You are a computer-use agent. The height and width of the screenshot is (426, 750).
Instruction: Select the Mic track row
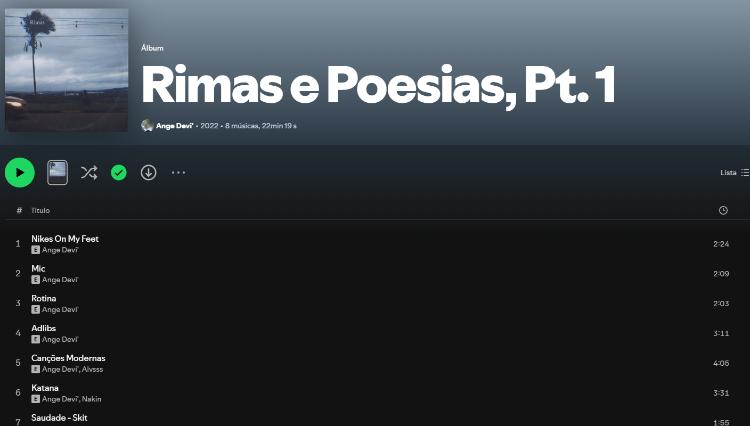375,273
